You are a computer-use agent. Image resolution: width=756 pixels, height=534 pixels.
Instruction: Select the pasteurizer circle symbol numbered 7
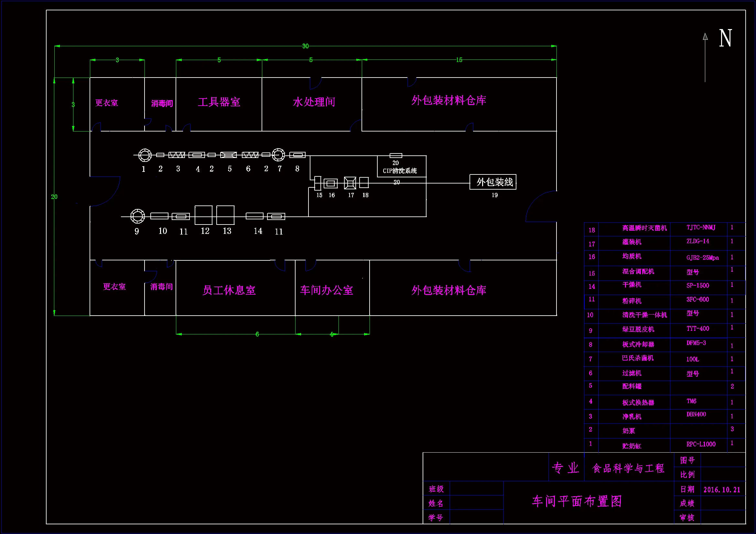point(278,154)
